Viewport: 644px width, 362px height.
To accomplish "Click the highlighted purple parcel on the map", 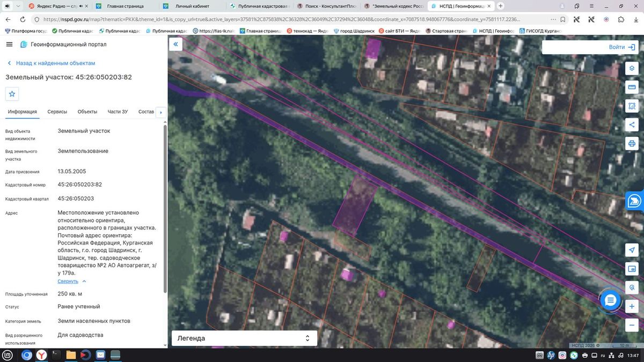I will (355, 206).
